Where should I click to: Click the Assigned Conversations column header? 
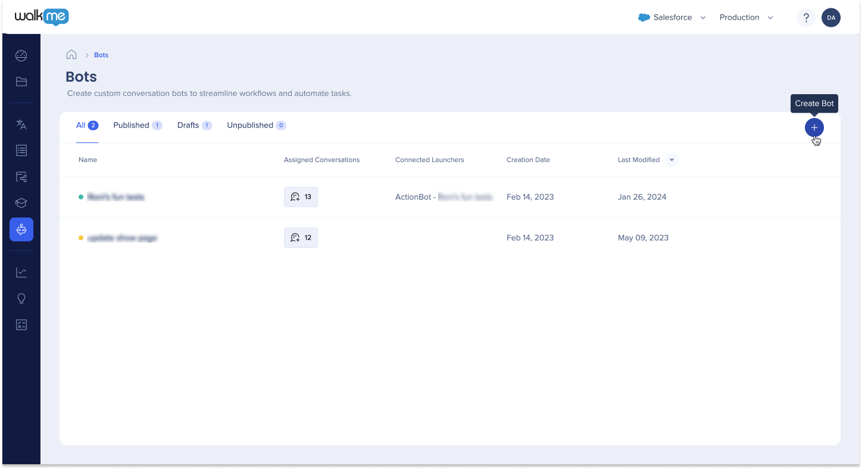pos(321,160)
